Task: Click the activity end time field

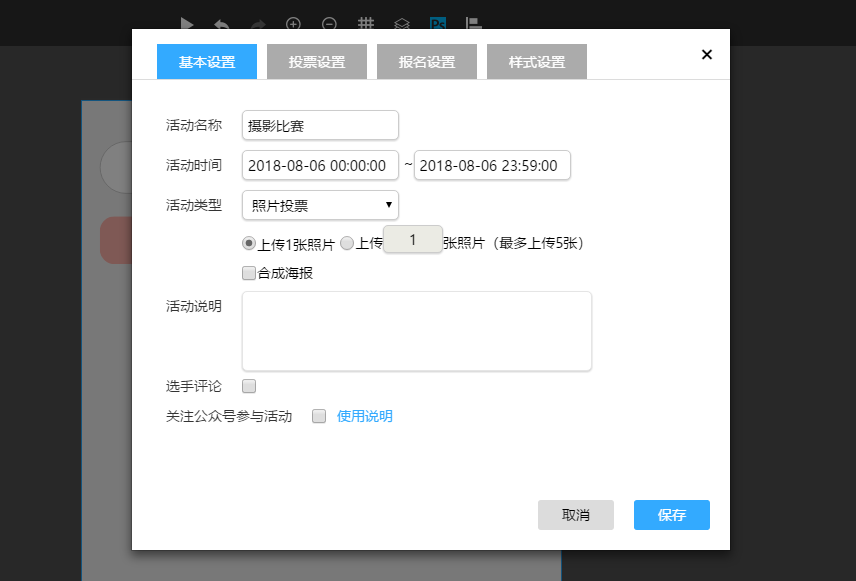Action: coord(492,165)
